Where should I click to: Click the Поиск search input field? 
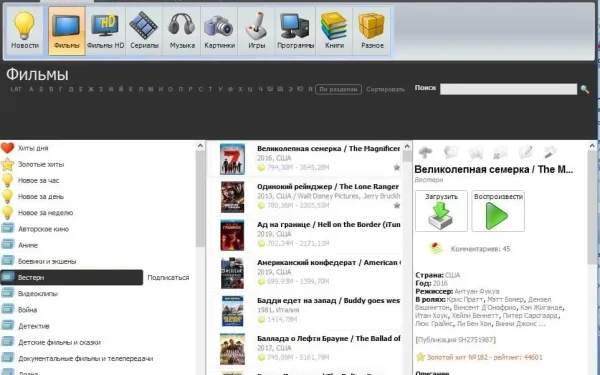[508, 89]
